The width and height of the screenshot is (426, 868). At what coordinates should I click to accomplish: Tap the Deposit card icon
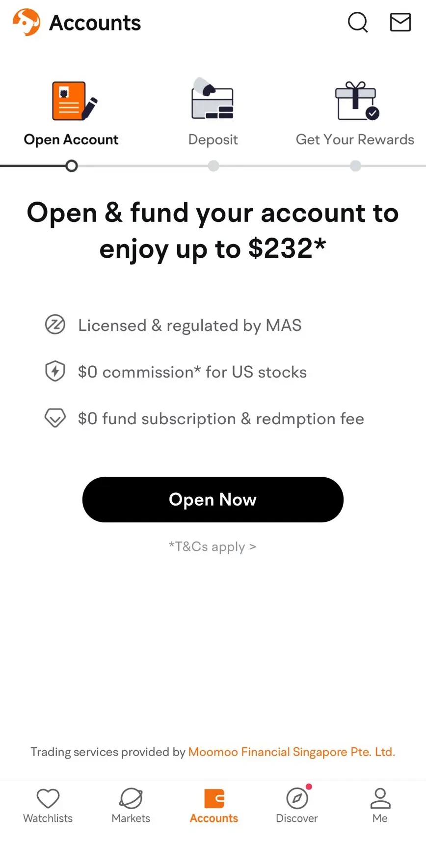(x=213, y=100)
